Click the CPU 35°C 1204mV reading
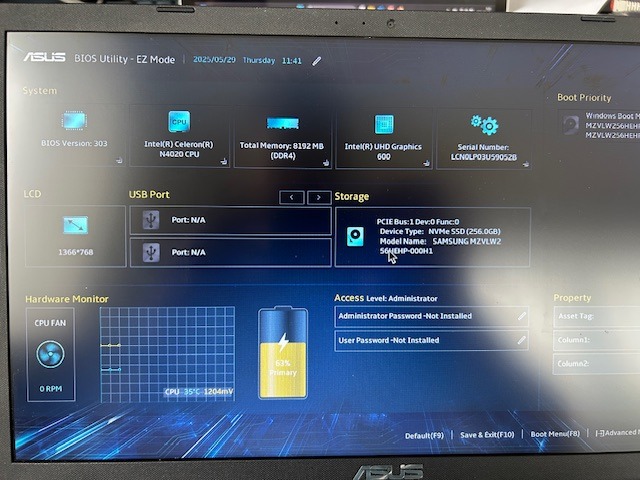Viewport: 640px width, 480px height. click(x=199, y=392)
